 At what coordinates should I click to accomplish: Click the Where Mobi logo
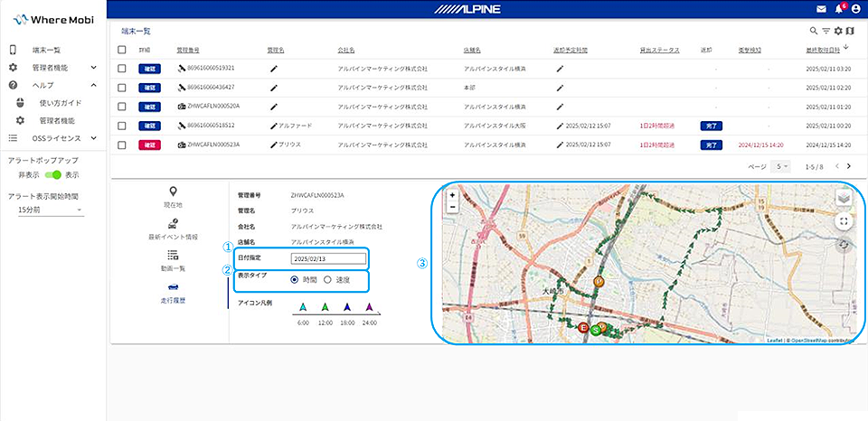click(x=53, y=20)
